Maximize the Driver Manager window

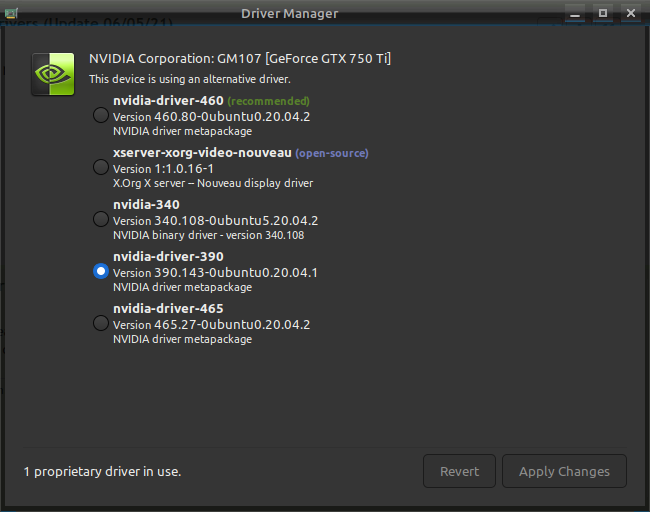coord(603,13)
